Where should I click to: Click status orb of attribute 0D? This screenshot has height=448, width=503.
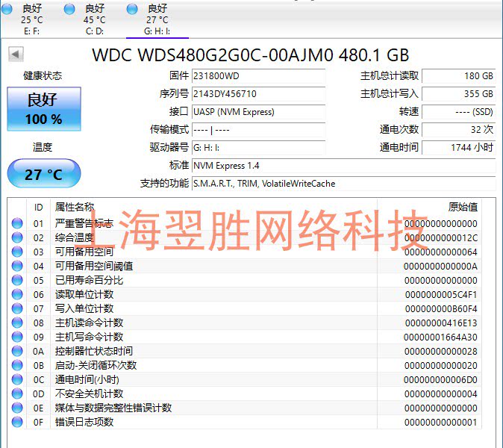tap(17, 393)
